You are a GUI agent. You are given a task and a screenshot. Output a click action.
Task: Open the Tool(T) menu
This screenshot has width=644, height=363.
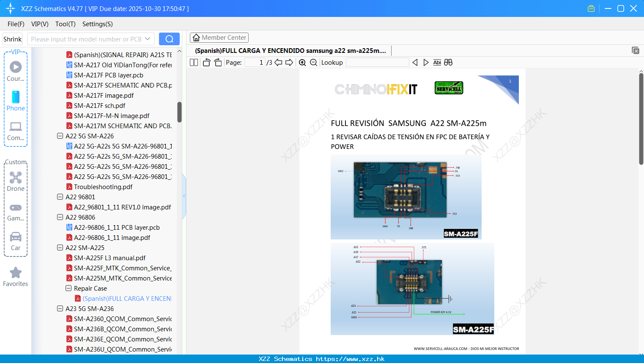pos(66,24)
